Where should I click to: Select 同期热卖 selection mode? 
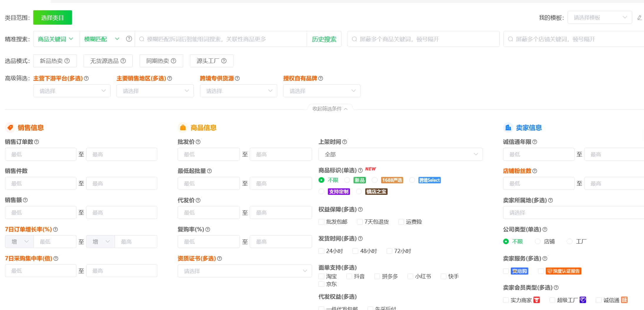[161, 61]
